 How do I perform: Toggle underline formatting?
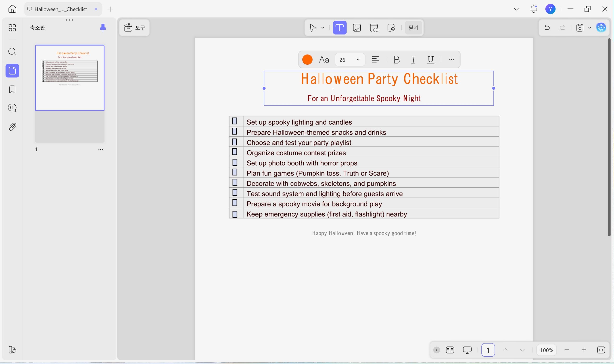(x=430, y=60)
